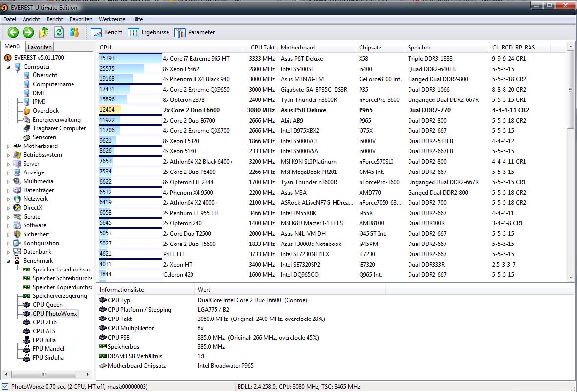
Task: Expand the Motherboard tree node
Action: coord(8,146)
